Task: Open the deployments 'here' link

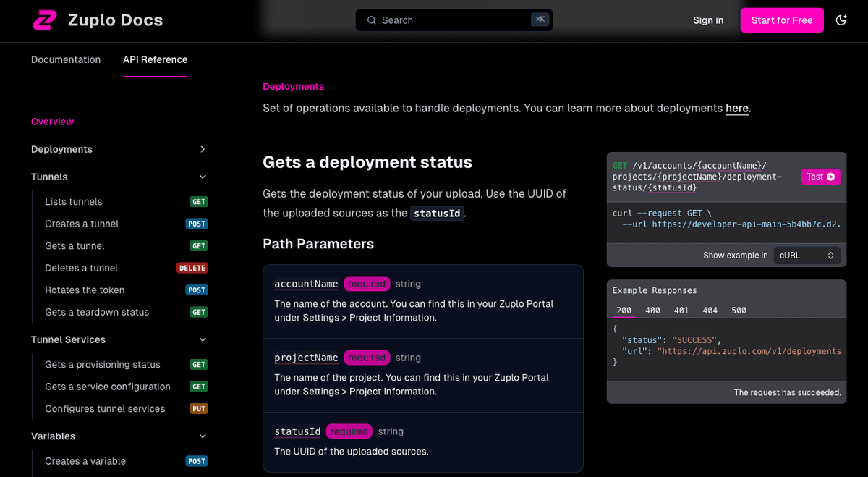Action: [736, 108]
